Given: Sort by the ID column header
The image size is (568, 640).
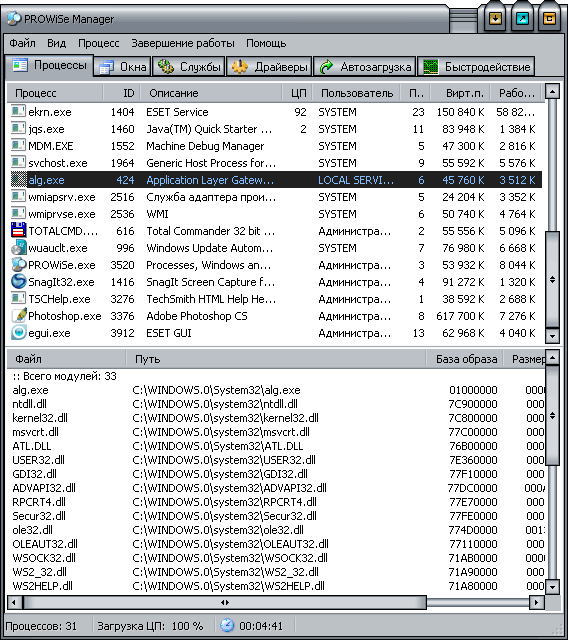Looking at the screenshot, I should (121, 93).
